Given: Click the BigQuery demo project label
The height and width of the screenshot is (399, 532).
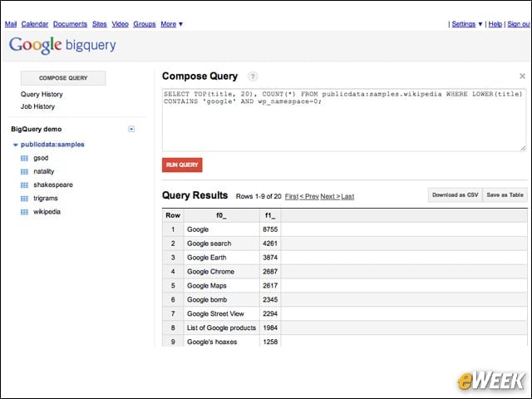Looking at the screenshot, I should (37, 130).
